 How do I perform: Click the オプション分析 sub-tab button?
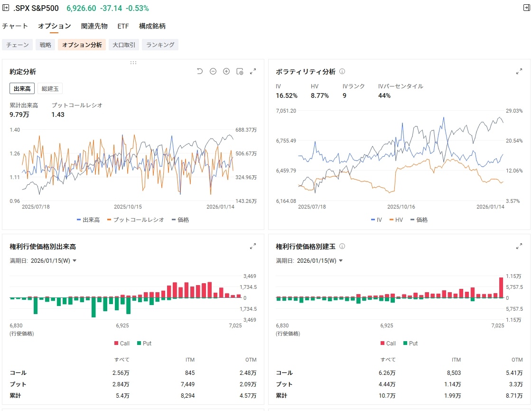click(82, 45)
